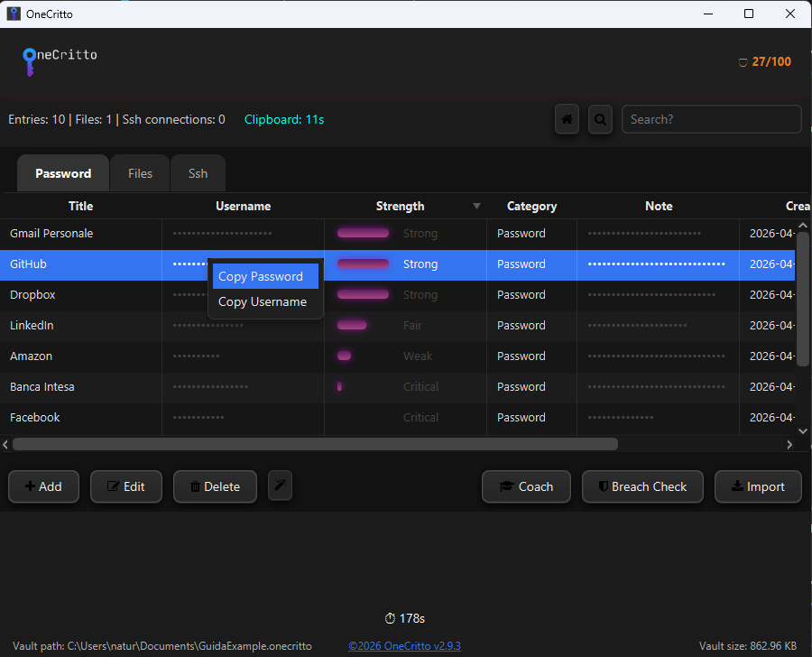
Task: Click the Import download button
Action: [x=757, y=486]
